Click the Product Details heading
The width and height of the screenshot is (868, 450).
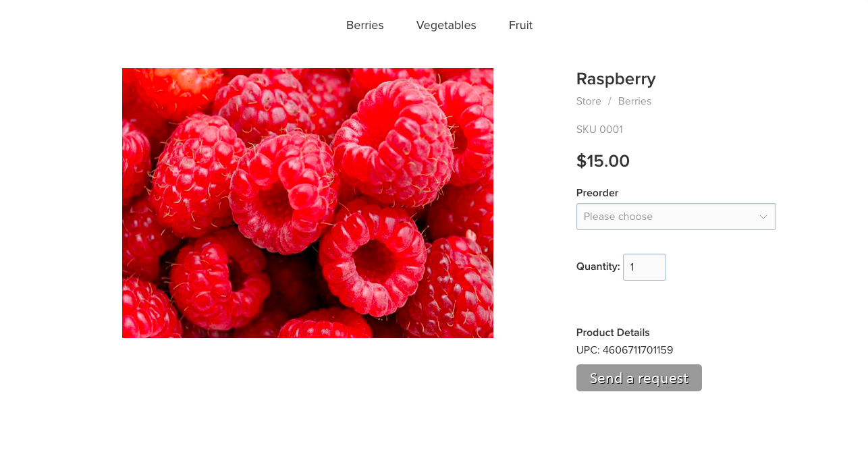click(x=613, y=333)
